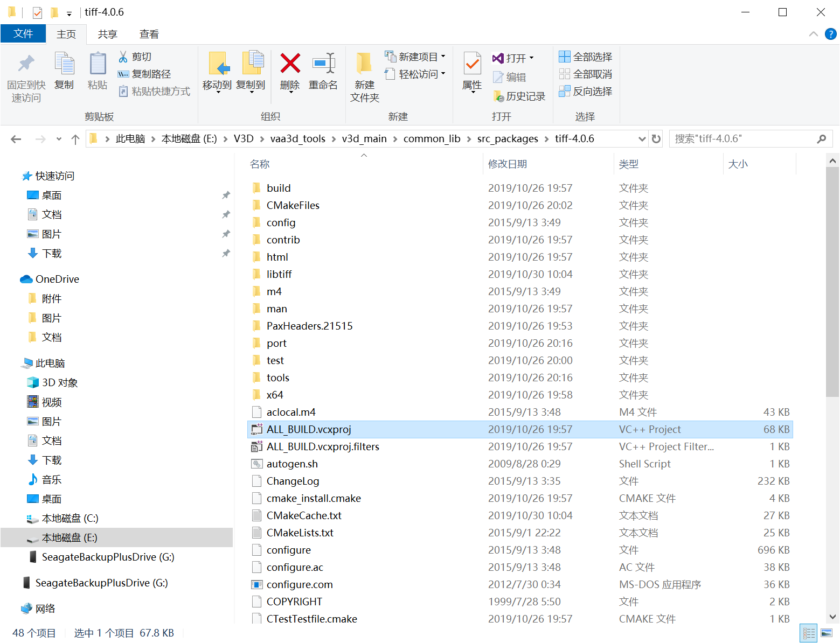The image size is (840, 643).
Task: Click the 粘贴 (Paste) icon
Action: point(97,74)
